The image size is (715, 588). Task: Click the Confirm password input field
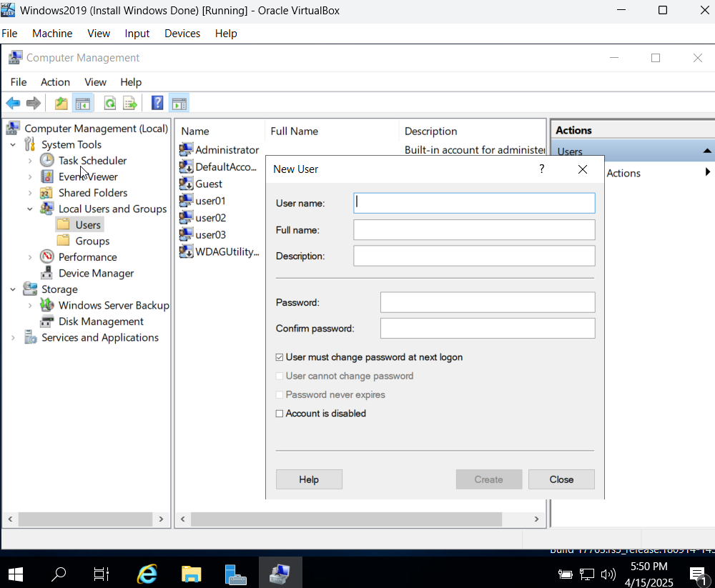pyautogui.click(x=488, y=328)
